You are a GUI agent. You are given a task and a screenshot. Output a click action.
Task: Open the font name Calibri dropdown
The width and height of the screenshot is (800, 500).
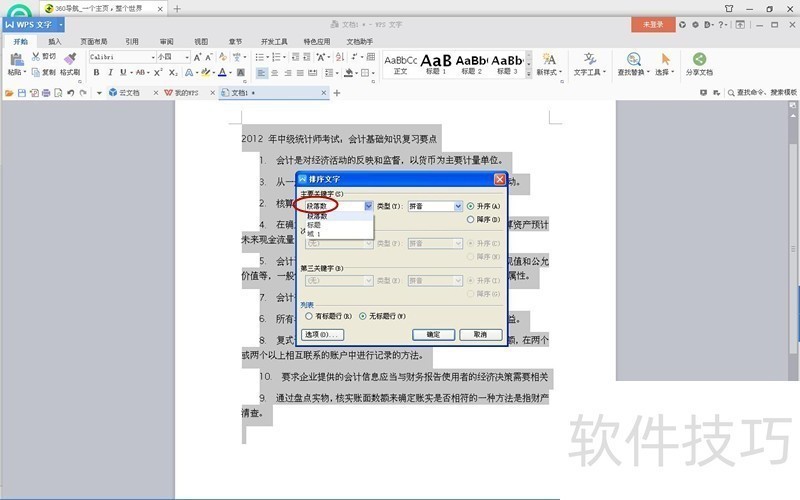tap(153, 57)
